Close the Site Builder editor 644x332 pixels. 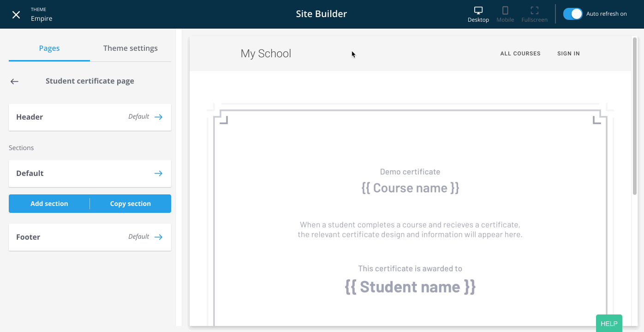tap(16, 14)
